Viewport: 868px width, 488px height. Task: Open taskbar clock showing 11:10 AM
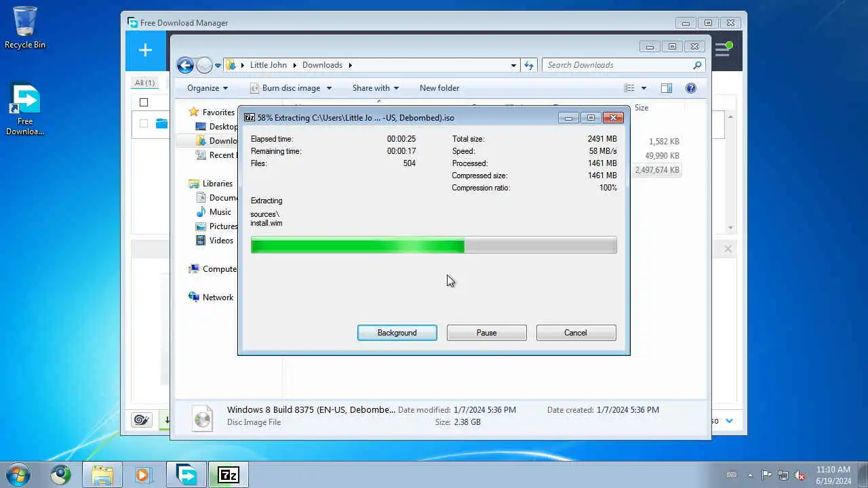point(833,475)
